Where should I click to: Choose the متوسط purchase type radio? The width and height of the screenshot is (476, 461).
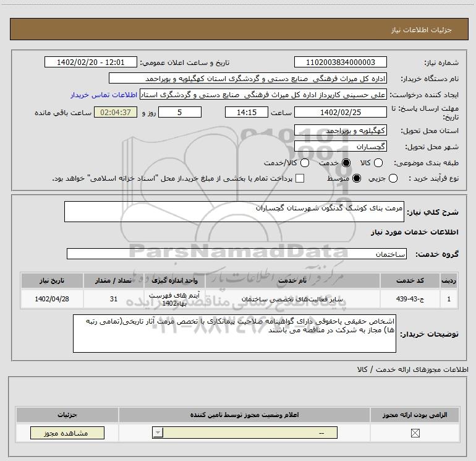[357, 178]
